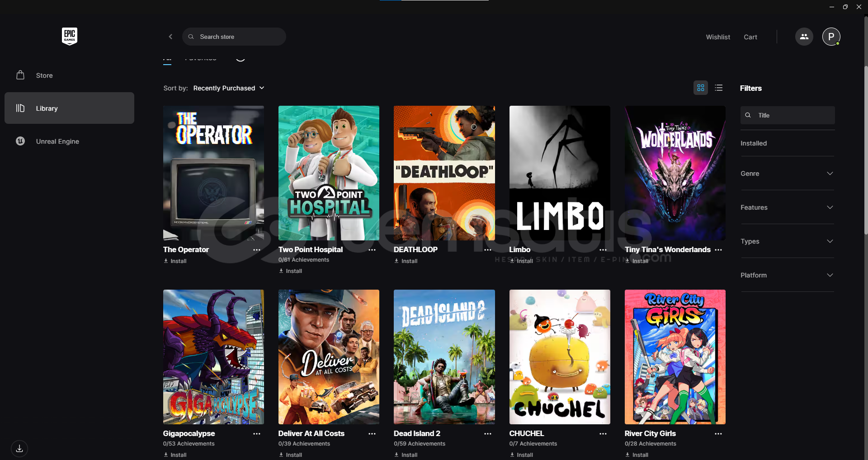Open DEATHLOOP cover thumbnail
Image resolution: width=868 pixels, height=460 pixels.
point(444,173)
